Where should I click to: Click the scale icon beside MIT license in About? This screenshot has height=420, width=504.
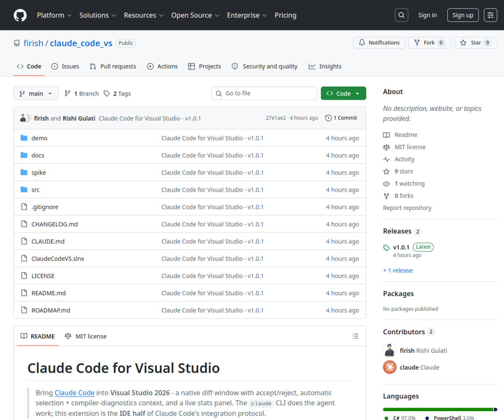[x=386, y=147]
